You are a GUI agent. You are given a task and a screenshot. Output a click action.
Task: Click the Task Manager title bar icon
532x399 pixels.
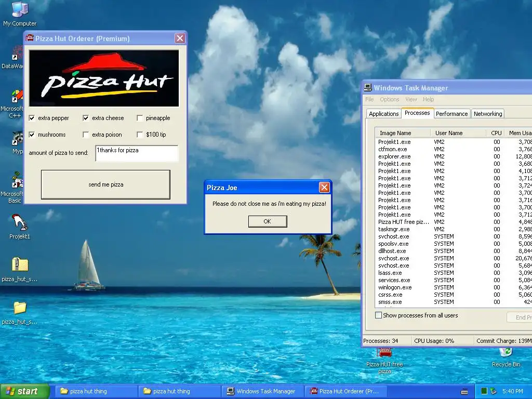(368, 87)
